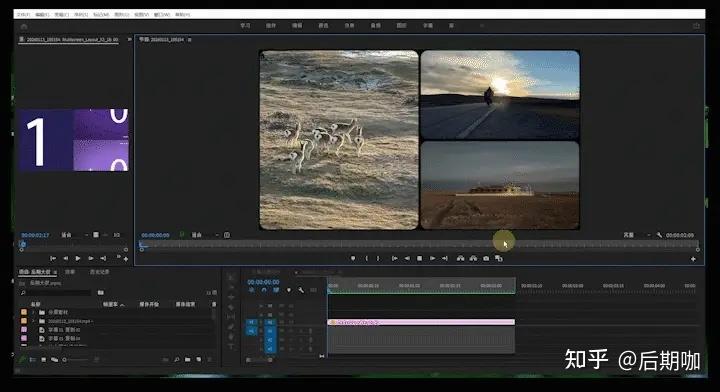The width and height of the screenshot is (720, 392).
Task: Switch Project panel to list view
Action: pyautogui.click(x=33, y=360)
